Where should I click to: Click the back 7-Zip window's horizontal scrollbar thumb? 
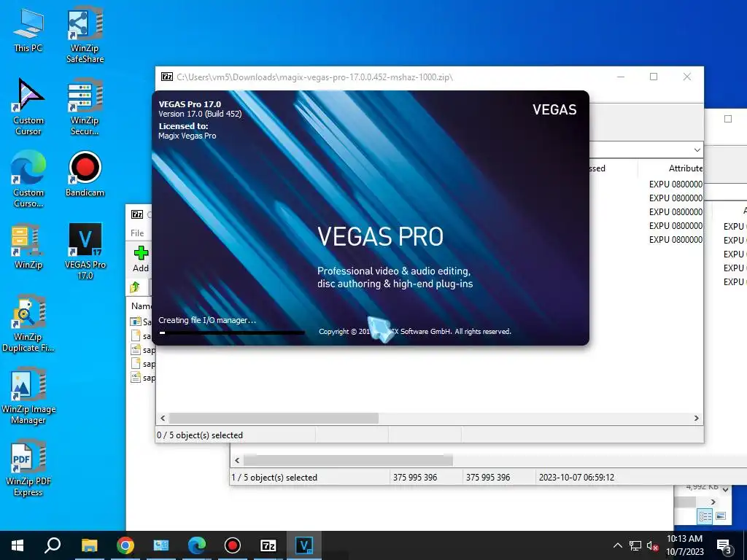click(x=348, y=461)
